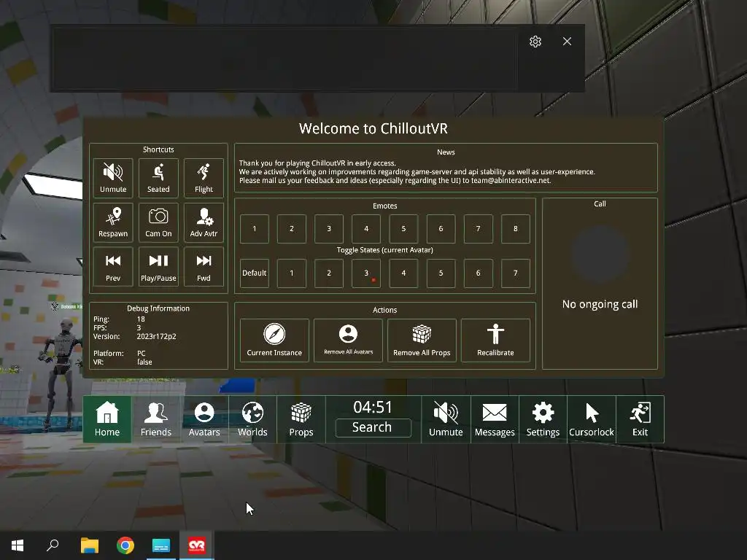This screenshot has width=747, height=560.
Task: Trigger emote 2
Action: pos(292,228)
